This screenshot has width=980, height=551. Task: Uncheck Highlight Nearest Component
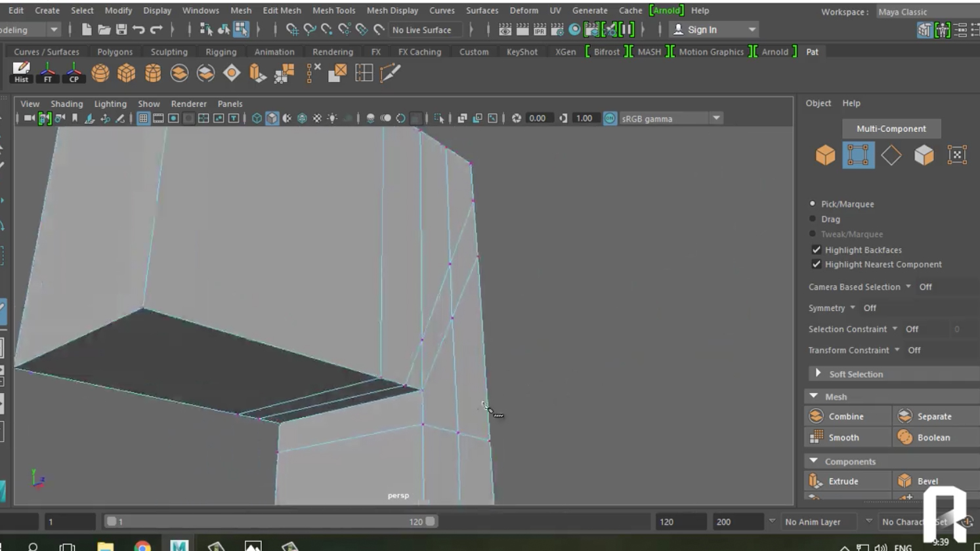coord(817,264)
